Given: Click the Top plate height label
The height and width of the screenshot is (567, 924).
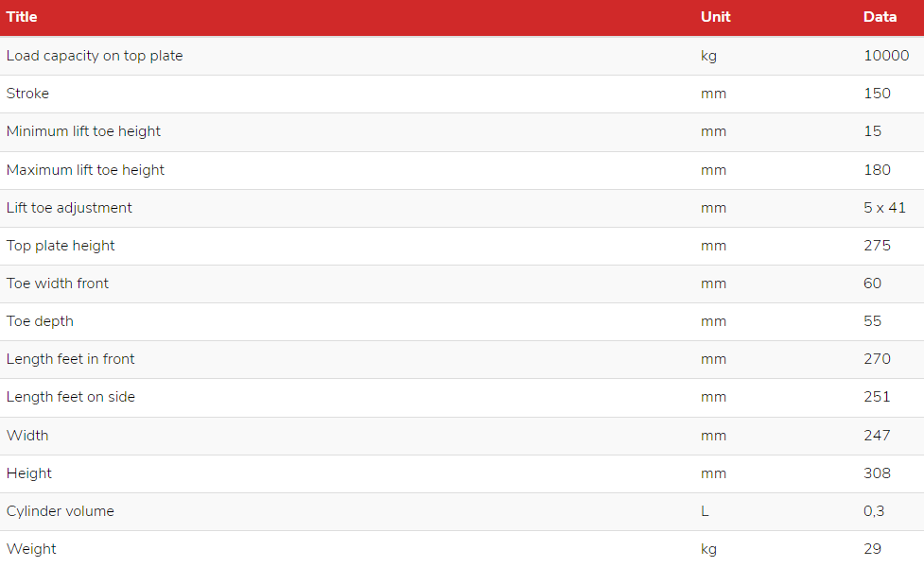Looking at the screenshot, I should tap(61, 246).
